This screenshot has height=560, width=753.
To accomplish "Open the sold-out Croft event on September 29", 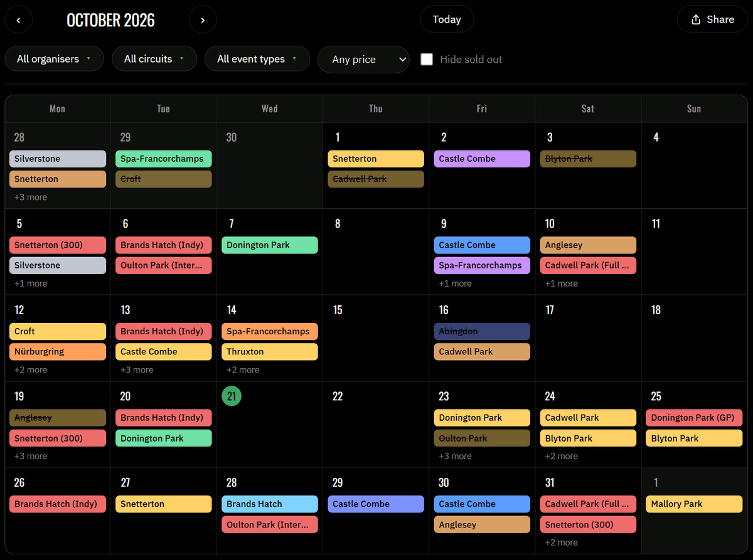I will pyautogui.click(x=164, y=179).
